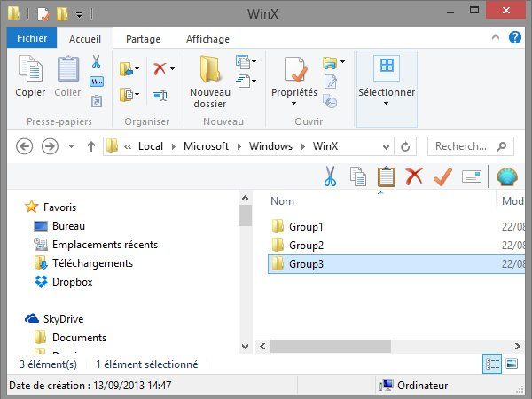
Task: Open the Fichier tab
Action: coord(32,38)
